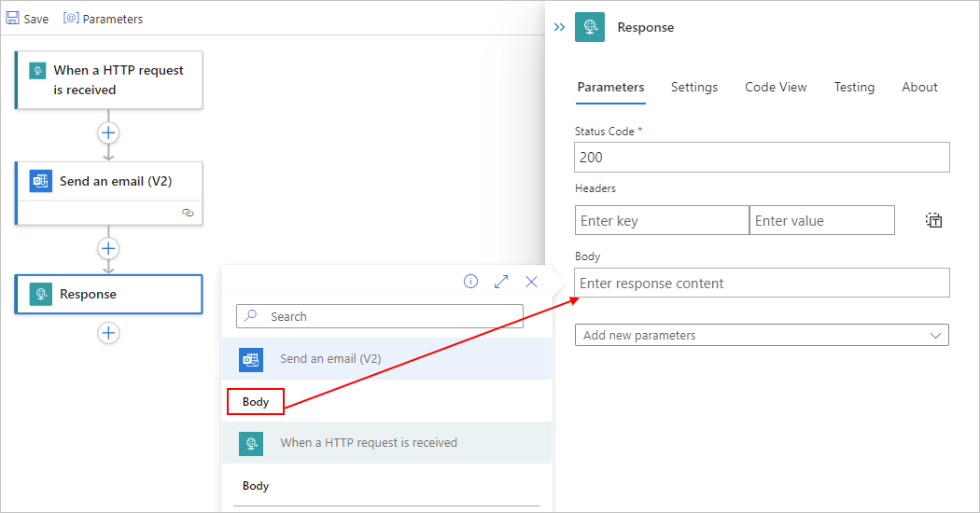
Task: Add step after Response with plus button
Action: pyautogui.click(x=108, y=332)
